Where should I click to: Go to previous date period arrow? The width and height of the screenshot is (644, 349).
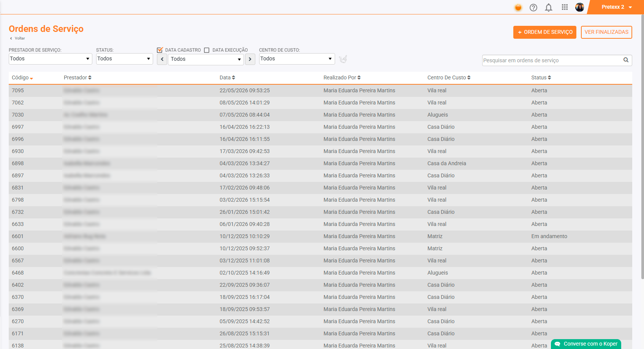pos(162,59)
